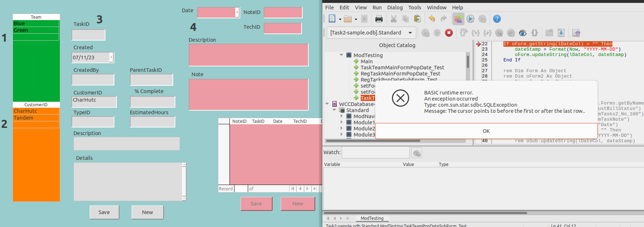Select CharHutc in the CustomerID list

[36, 111]
